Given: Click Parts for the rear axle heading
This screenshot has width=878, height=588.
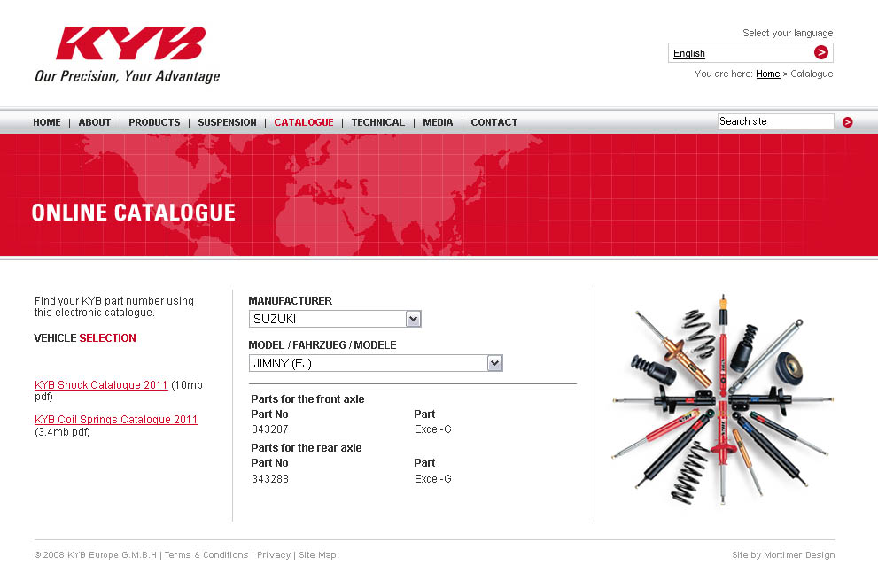Looking at the screenshot, I should [x=307, y=447].
